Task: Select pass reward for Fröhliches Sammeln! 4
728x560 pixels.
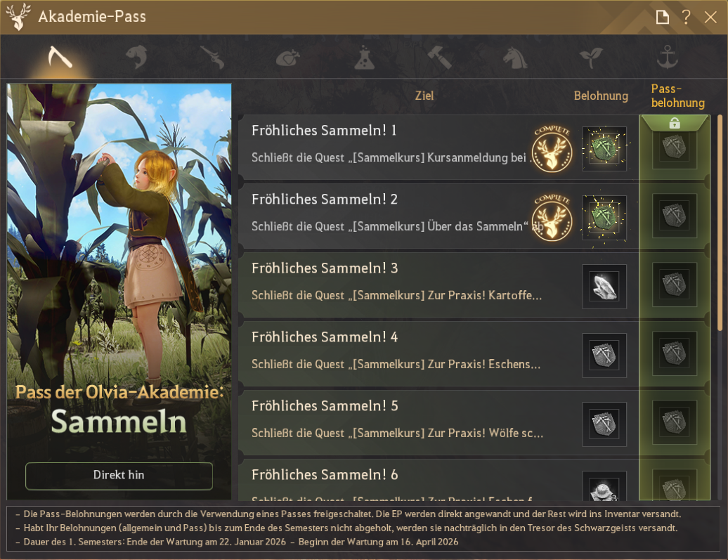Action: pyautogui.click(x=675, y=353)
